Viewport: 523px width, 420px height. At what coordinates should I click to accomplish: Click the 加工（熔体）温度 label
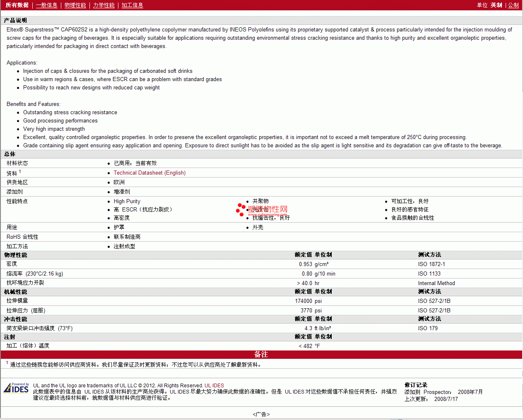pyautogui.click(x=28, y=346)
